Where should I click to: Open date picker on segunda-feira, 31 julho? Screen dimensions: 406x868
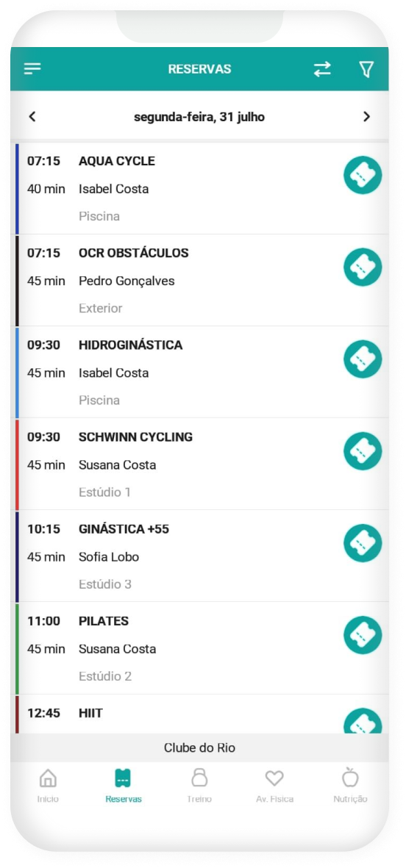click(199, 117)
